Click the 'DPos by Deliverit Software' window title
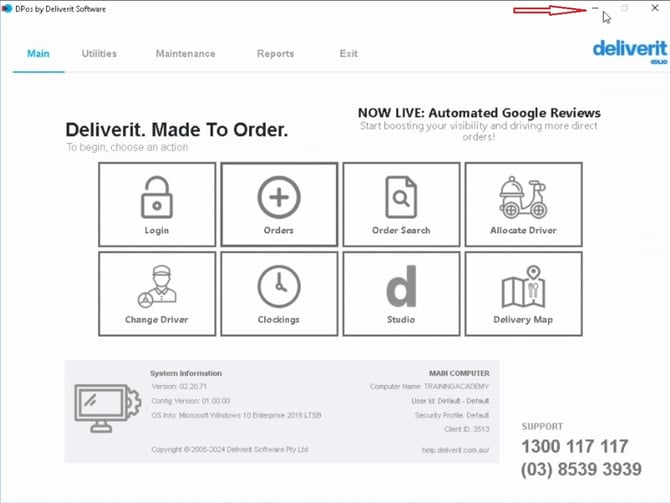 tap(60, 9)
